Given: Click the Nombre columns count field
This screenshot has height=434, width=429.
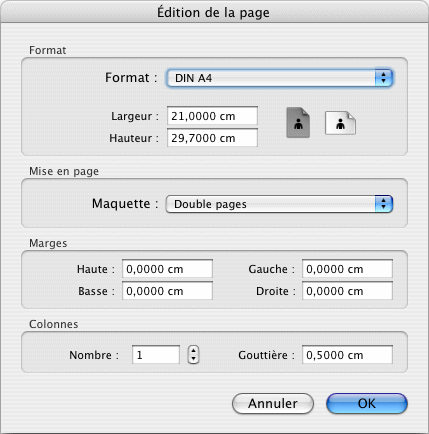Looking at the screenshot, I should pyautogui.click(x=156, y=355).
